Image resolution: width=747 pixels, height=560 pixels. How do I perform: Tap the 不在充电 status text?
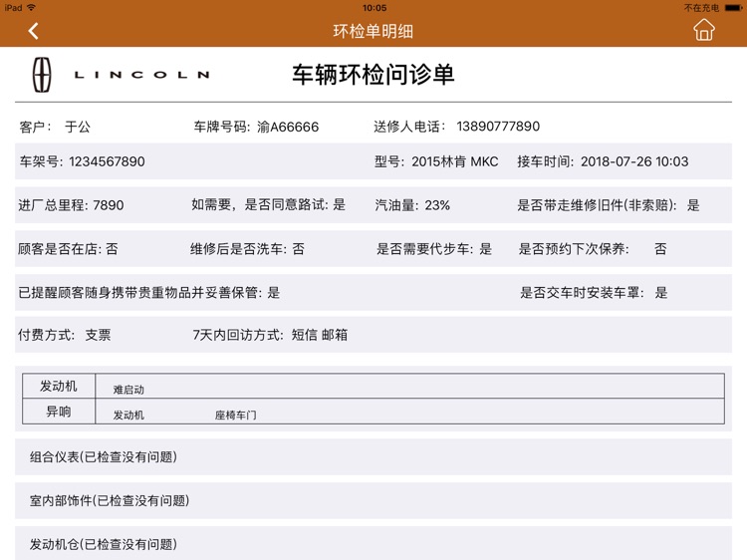(x=701, y=8)
